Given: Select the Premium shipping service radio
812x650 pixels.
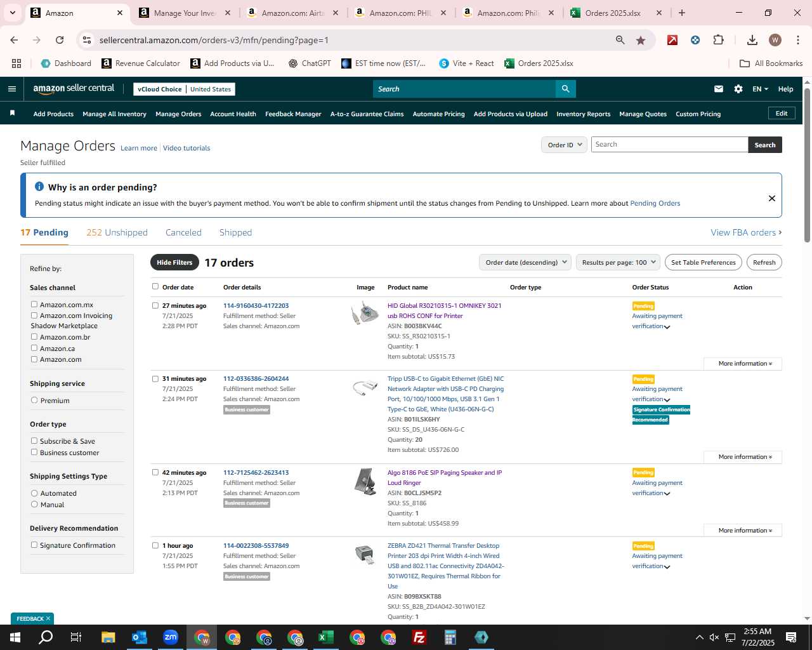Looking at the screenshot, I should [34, 401].
